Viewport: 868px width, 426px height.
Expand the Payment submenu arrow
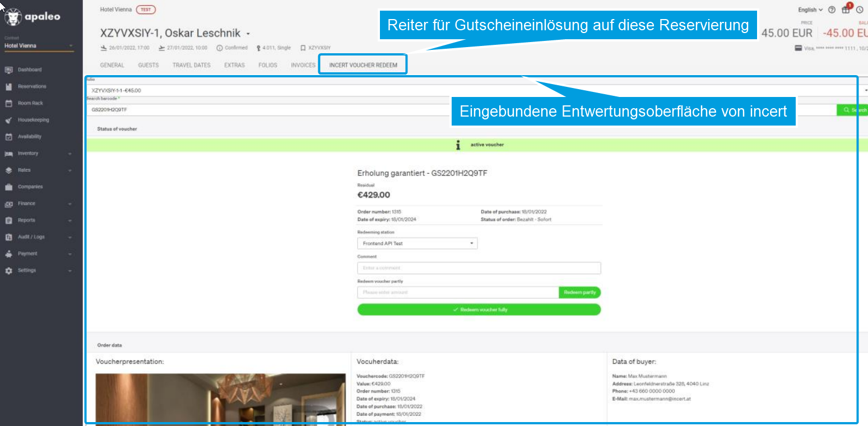coord(70,254)
